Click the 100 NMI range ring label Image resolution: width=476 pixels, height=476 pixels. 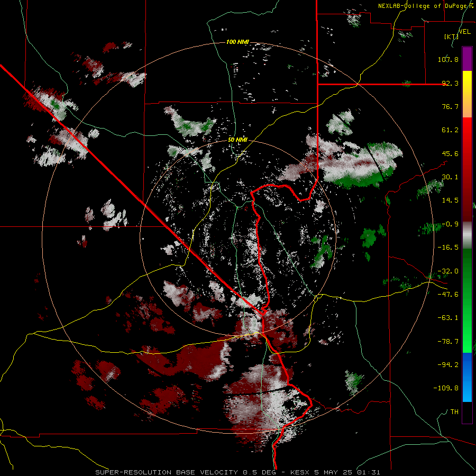pyautogui.click(x=237, y=42)
